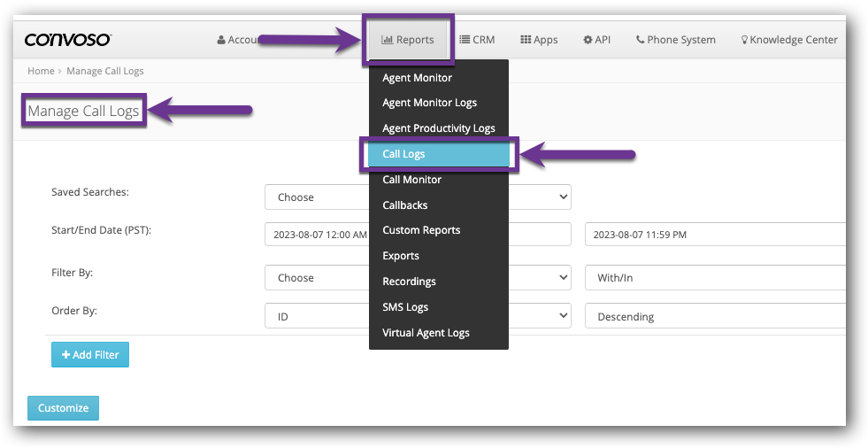Screen dimensions: 868x448
Task: Expand the Filter By Choose dropdown
Action: tap(418, 278)
